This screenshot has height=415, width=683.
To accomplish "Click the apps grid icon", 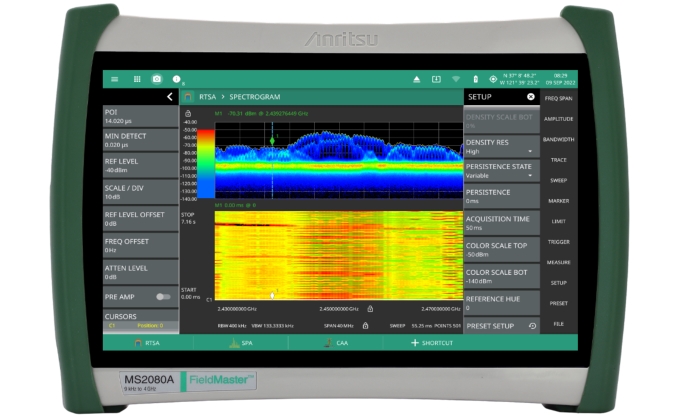I will click(135, 79).
